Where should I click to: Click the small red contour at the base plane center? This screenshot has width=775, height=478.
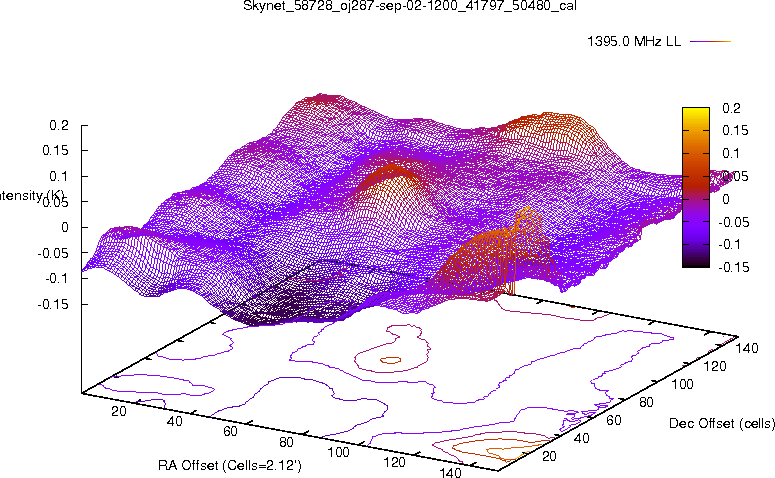click(391, 360)
